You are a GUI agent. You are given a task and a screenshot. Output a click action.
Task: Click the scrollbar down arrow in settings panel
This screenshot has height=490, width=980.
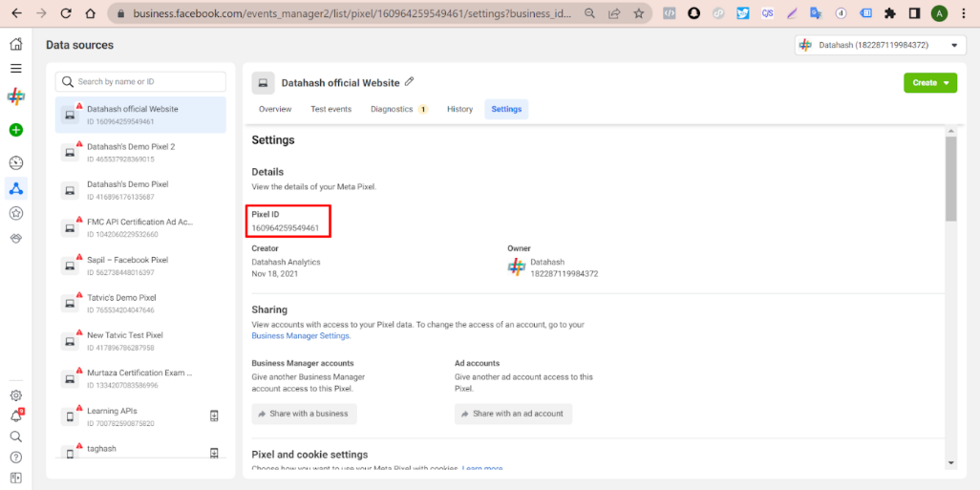950,463
